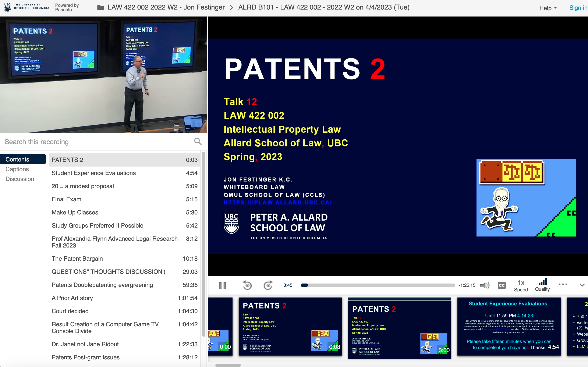
Task: Open the Quality settings
Action: [542, 285]
